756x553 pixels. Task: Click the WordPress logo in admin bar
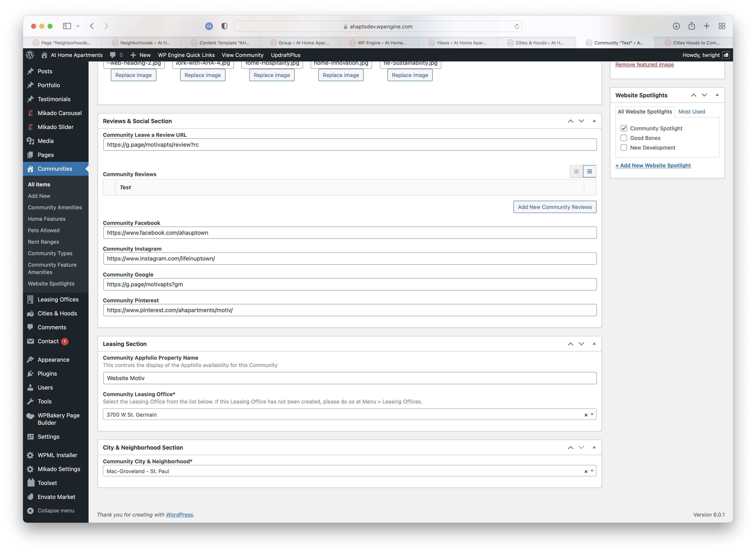(x=30, y=55)
